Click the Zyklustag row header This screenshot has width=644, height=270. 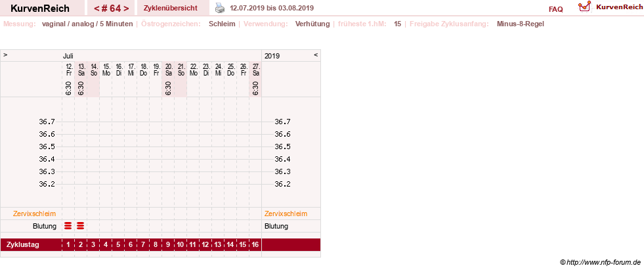(x=23, y=245)
